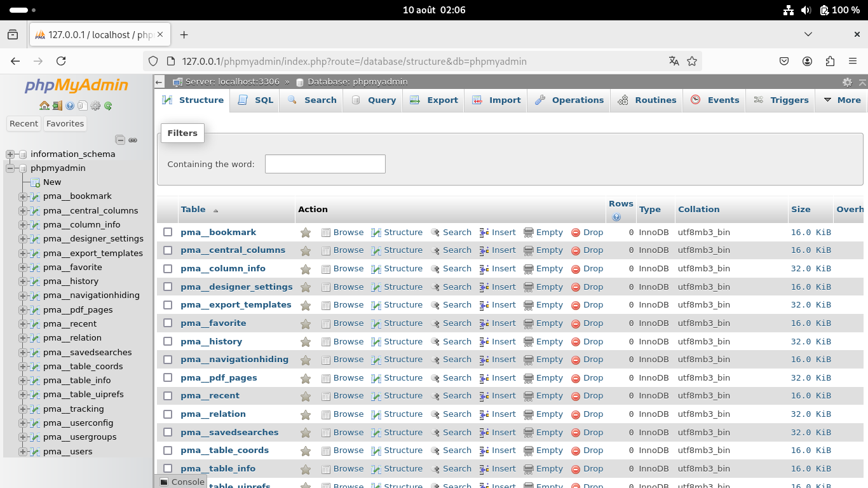
Task: Open phpMyAdmin documentation help icon
Action: coord(70,106)
